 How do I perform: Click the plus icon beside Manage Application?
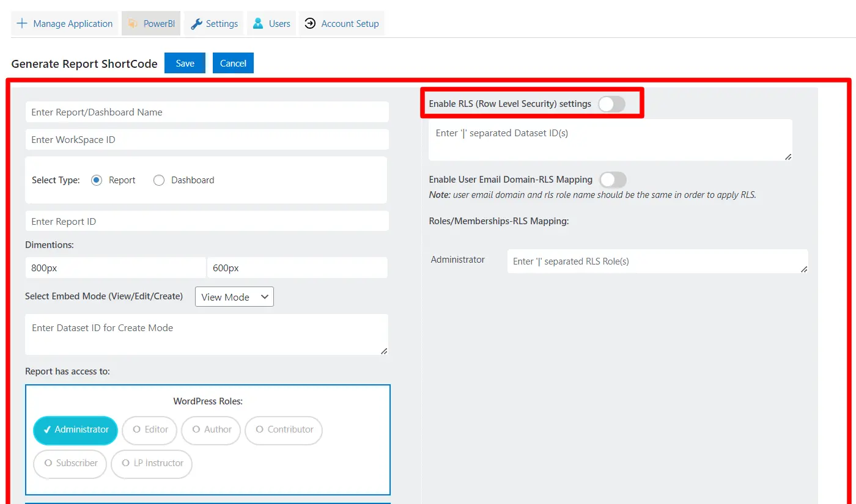[x=22, y=23]
